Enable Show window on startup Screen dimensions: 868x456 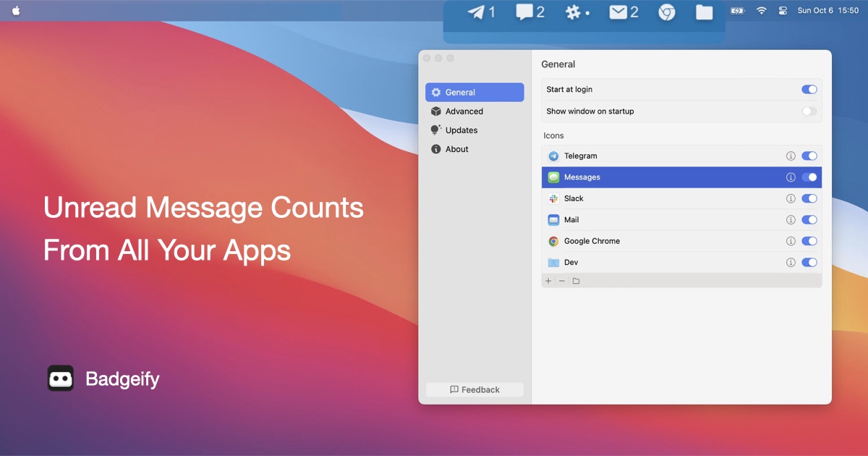pos(809,111)
